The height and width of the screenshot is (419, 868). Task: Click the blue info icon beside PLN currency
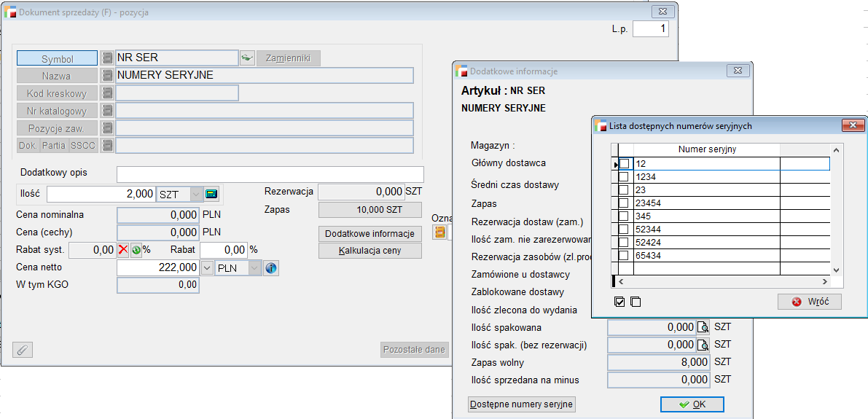tap(271, 268)
